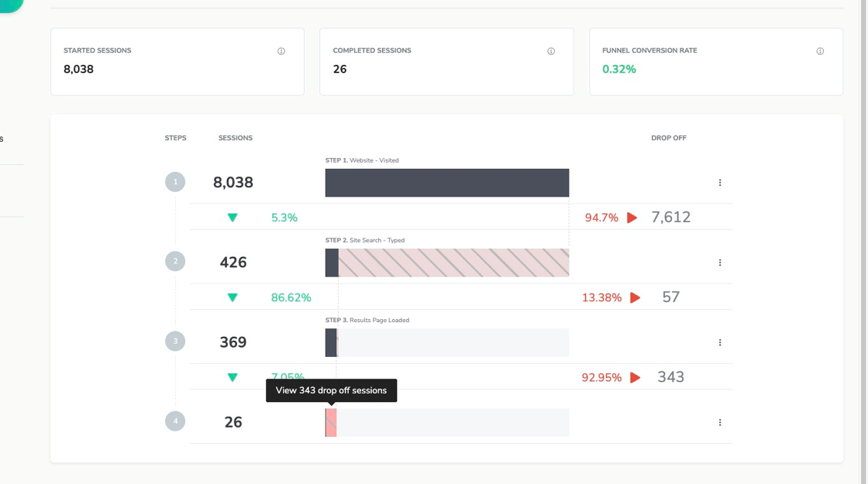Click the pink Step 4 drop-off bar
This screenshot has height=484, width=868.
tap(331, 423)
